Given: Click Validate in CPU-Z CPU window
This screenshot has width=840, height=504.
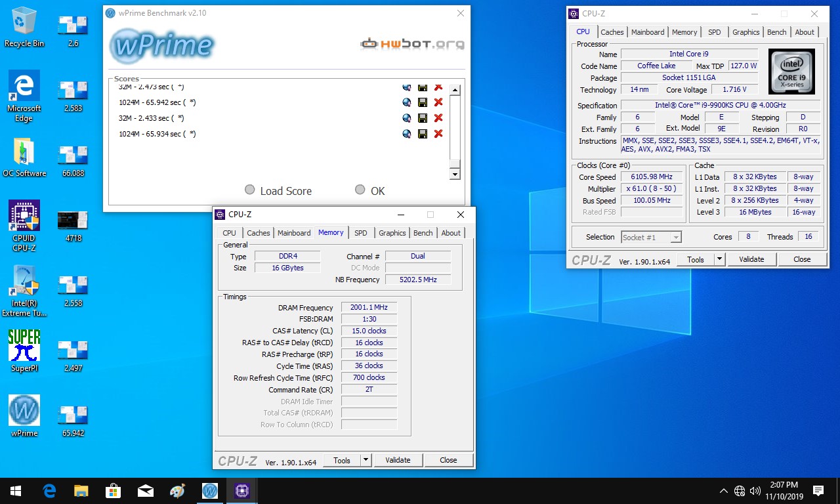Looking at the screenshot, I should pyautogui.click(x=752, y=259).
